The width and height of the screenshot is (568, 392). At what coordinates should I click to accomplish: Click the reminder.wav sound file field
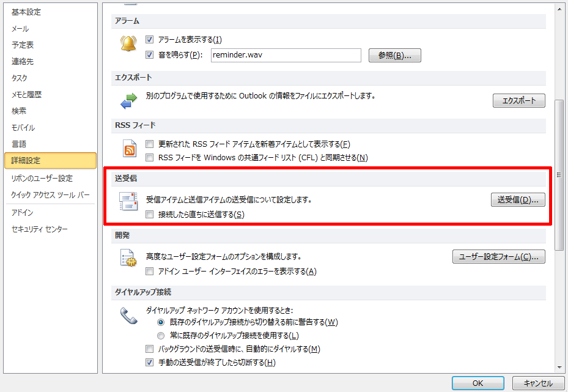coord(286,55)
